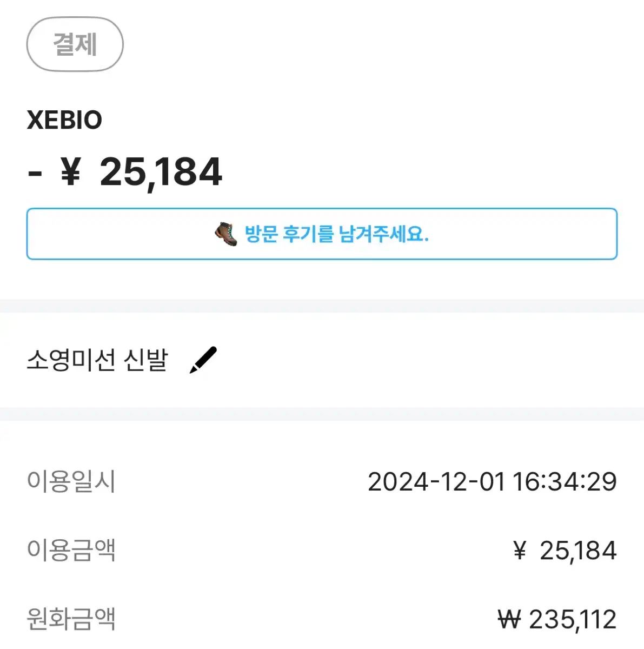Image resolution: width=644 pixels, height=649 pixels.
Task: Click the gray divider above the memo
Action: click(x=322, y=306)
